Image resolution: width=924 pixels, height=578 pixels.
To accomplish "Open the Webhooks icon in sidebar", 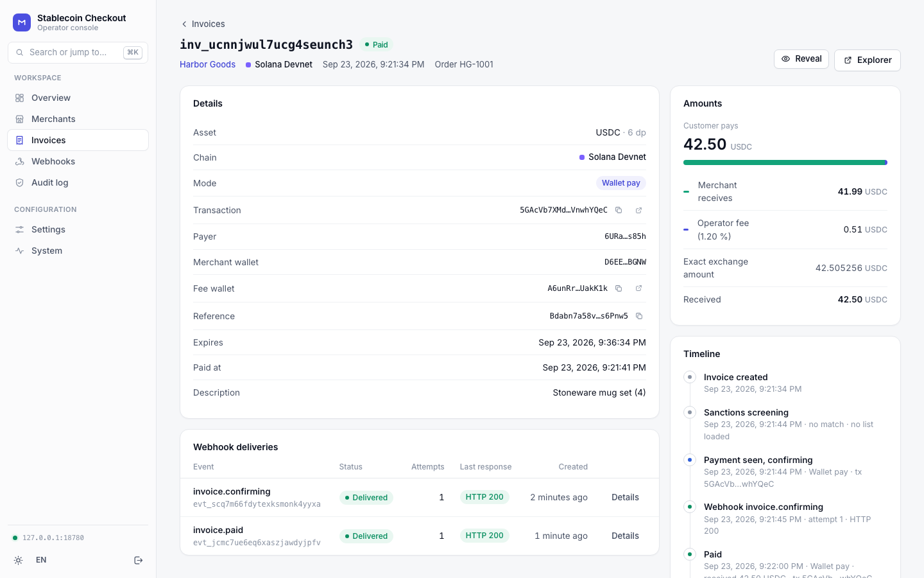I will pos(20,161).
